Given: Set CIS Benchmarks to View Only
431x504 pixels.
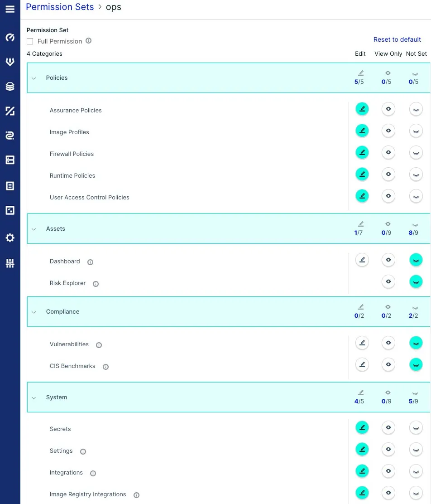Looking at the screenshot, I should [388, 364].
